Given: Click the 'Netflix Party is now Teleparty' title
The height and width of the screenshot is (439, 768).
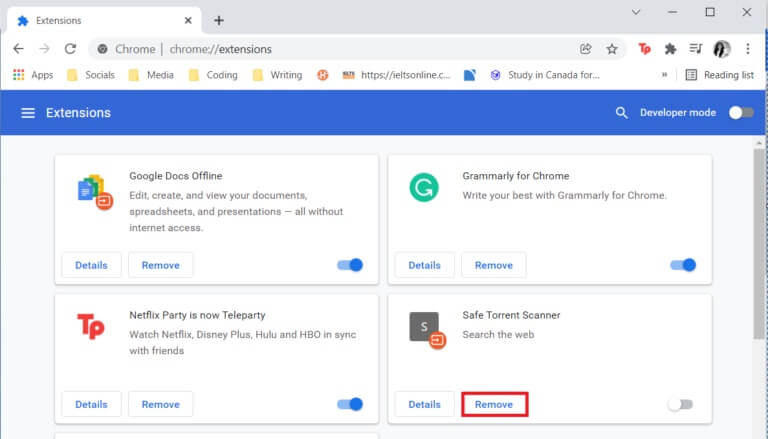Looking at the screenshot, I should tap(197, 315).
